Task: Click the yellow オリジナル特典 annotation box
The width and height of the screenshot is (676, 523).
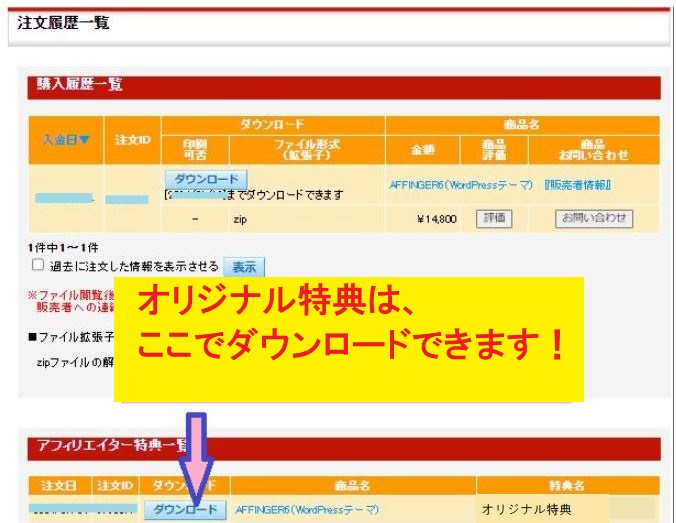Action: 347,340
